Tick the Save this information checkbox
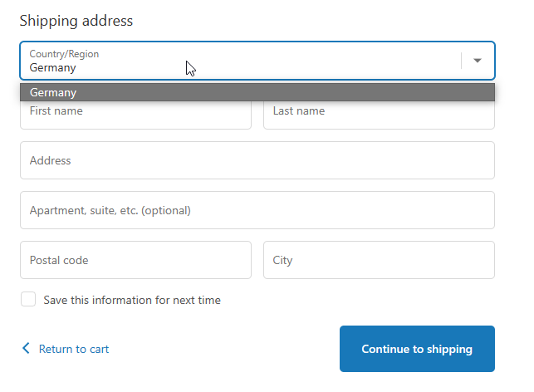The width and height of the screenshot is (534, 392). 28,300
